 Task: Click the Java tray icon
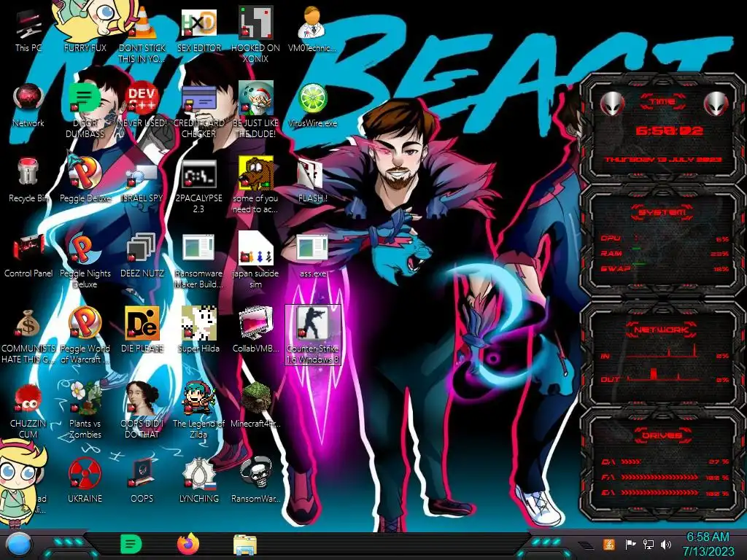click(608, 544)
